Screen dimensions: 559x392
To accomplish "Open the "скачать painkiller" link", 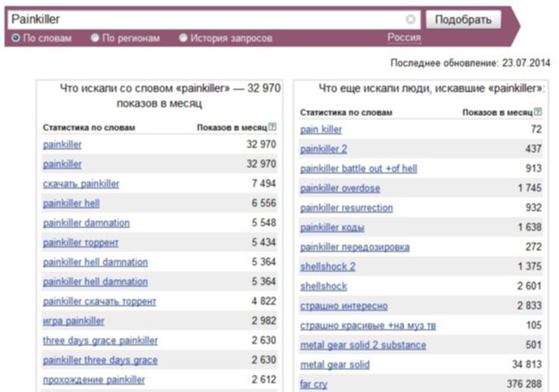I will pyautogui.click(x=81, y=184).
